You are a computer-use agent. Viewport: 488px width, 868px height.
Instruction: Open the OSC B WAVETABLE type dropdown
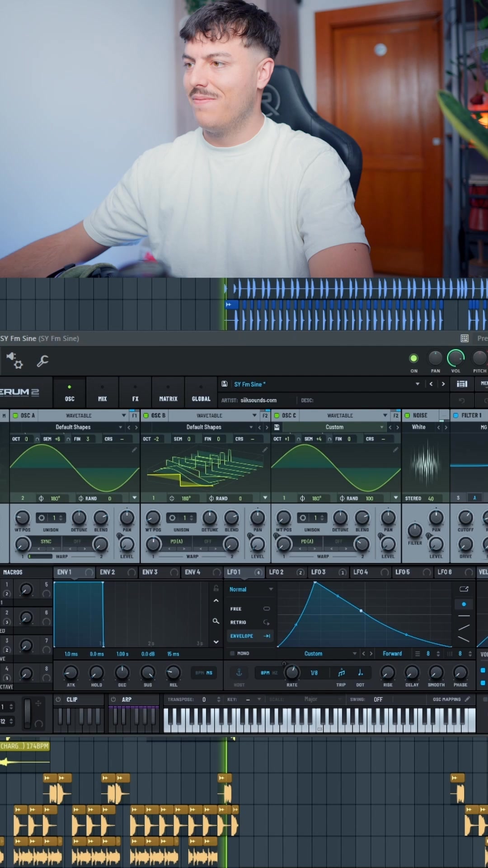coord(210,415)
